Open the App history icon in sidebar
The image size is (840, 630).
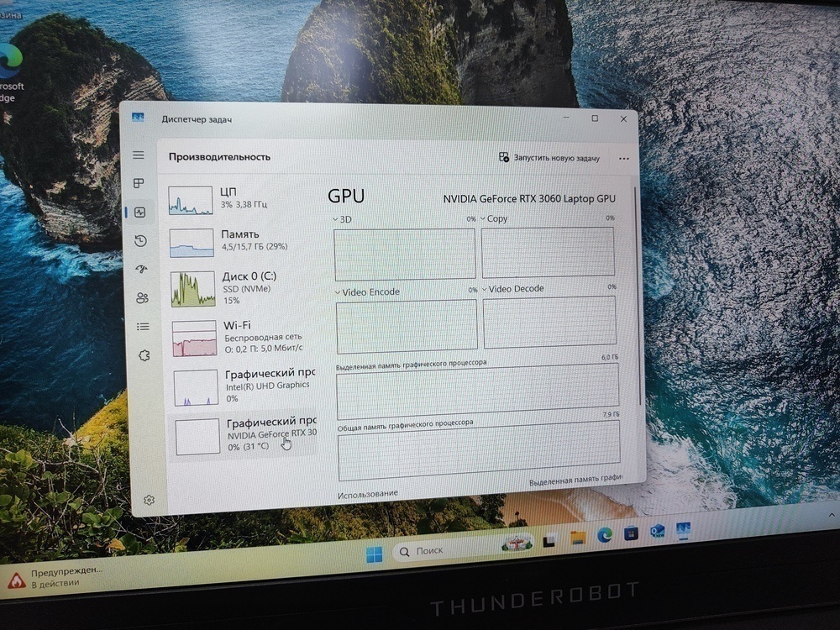(x=141, y=240)
